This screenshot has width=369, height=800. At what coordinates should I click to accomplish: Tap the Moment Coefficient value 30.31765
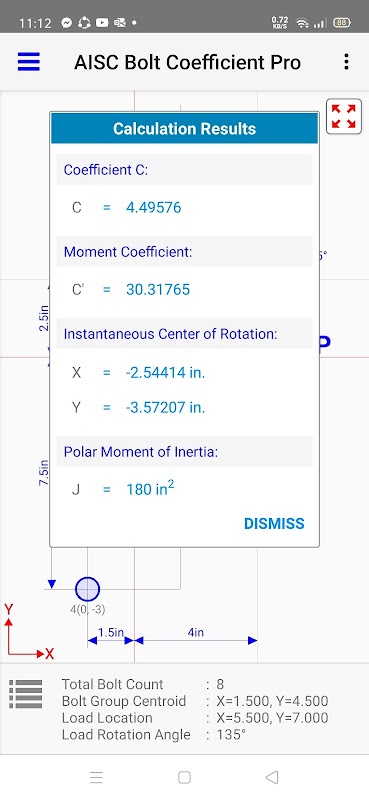158,290
